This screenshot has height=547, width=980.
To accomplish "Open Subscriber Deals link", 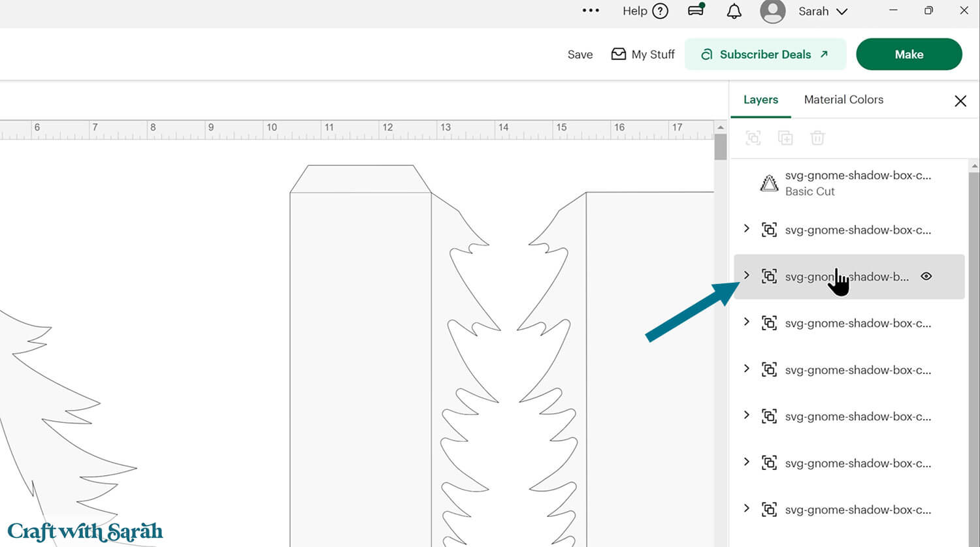I will point(765,54).
